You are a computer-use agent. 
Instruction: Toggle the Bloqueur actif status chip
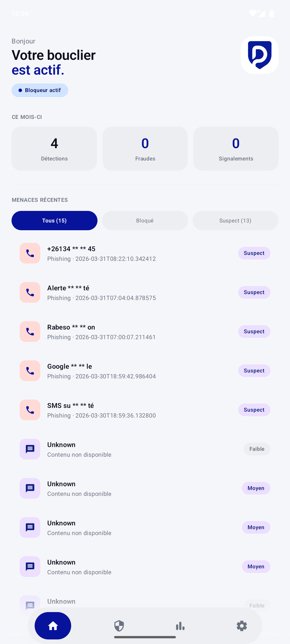[40, 90]
